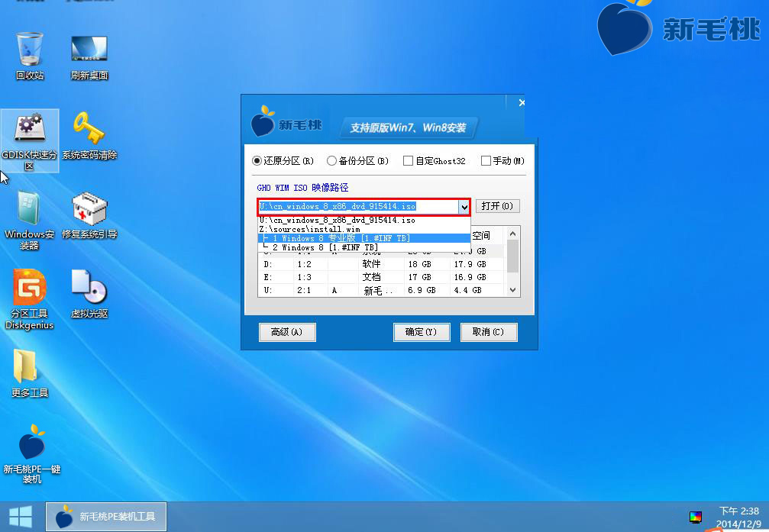
Task: Click the scroll up arrow of partition list
Action: (512, 234)
